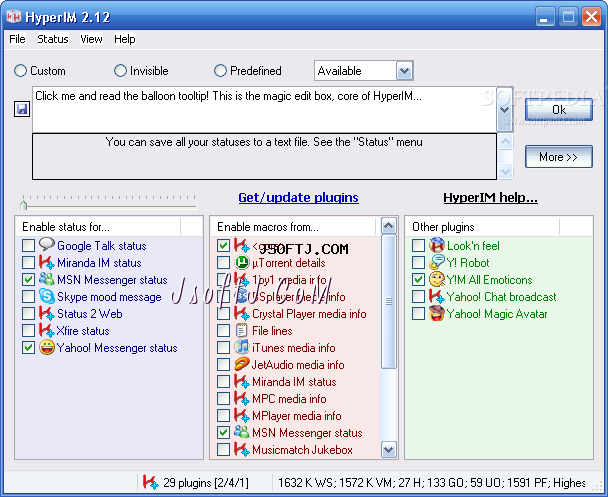Uncheck the Yahoo! Messenger status checkbox

(28, 347)
